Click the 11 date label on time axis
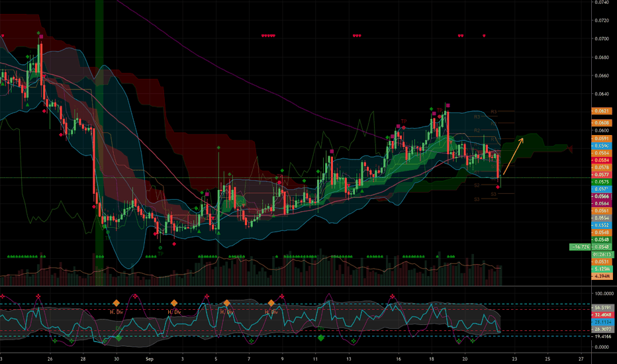This screenshot has width=617, height=364. pos(316,359)
